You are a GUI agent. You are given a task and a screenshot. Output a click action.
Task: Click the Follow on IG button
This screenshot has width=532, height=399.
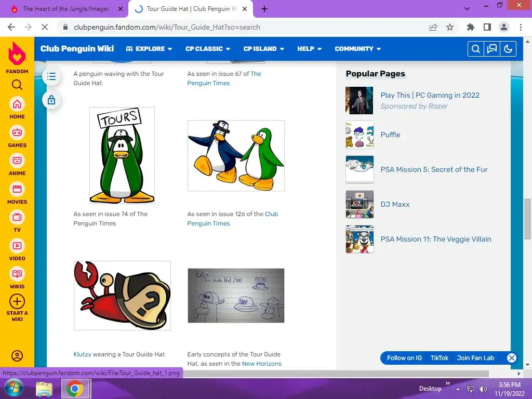coord(404,358)
